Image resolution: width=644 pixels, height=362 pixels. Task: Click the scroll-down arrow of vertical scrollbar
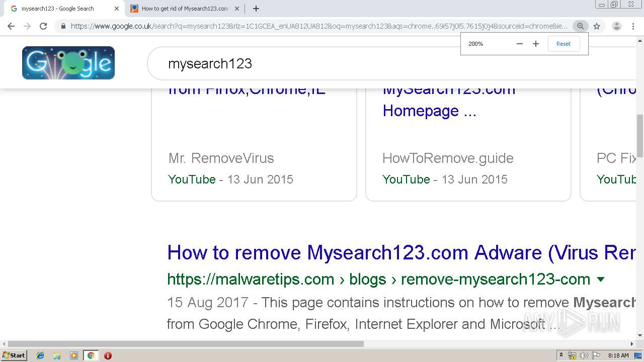tap(640, 335)
